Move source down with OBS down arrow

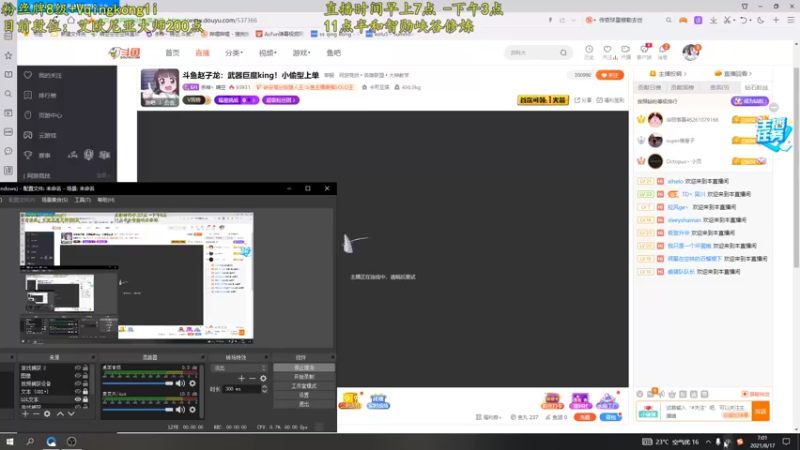click(x=71, y=414)
